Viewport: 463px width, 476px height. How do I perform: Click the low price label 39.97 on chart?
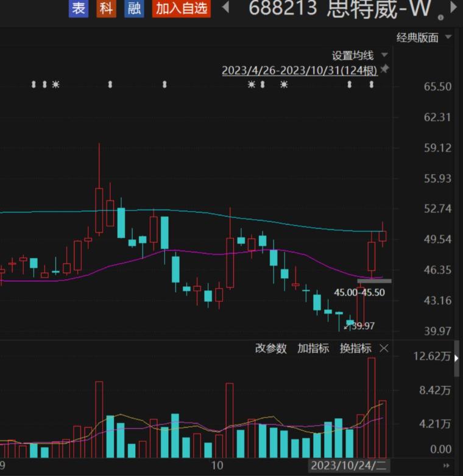pyautogui.click(x=363, y=326)
